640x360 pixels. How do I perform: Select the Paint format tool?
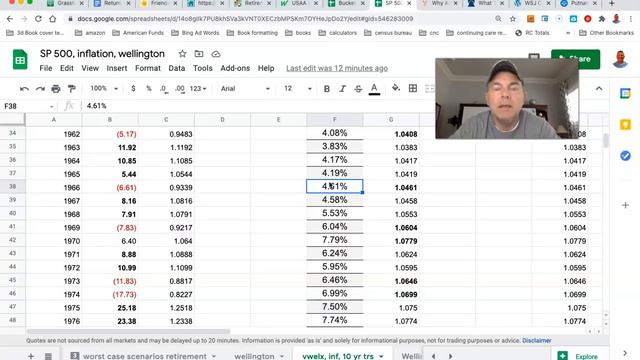click(71, 89)
